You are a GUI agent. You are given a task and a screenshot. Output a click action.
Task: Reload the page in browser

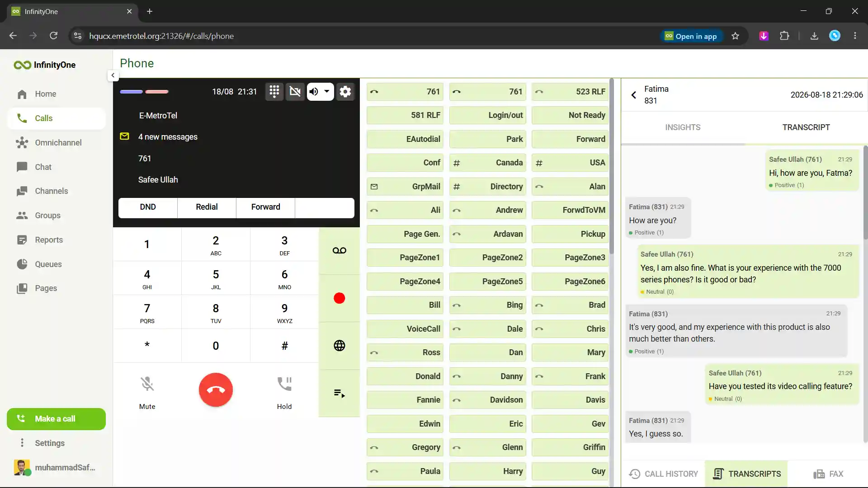click(x=53, y=36)
